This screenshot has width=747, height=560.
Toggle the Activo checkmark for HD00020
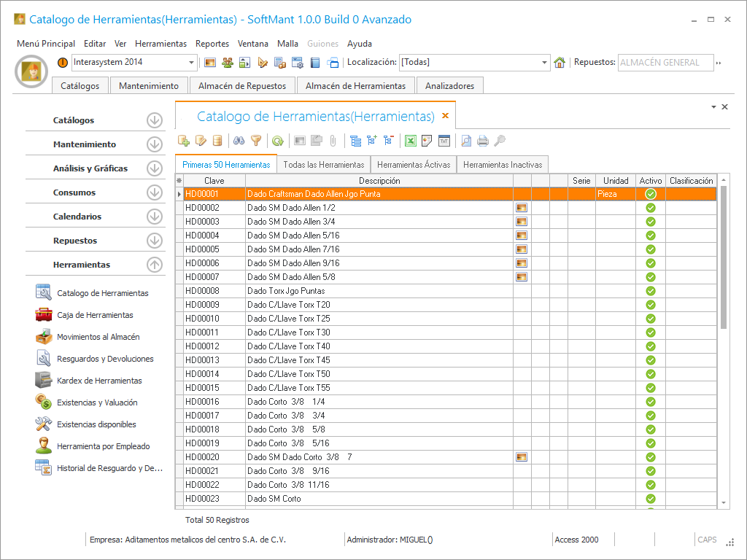(x=651, y=457)
